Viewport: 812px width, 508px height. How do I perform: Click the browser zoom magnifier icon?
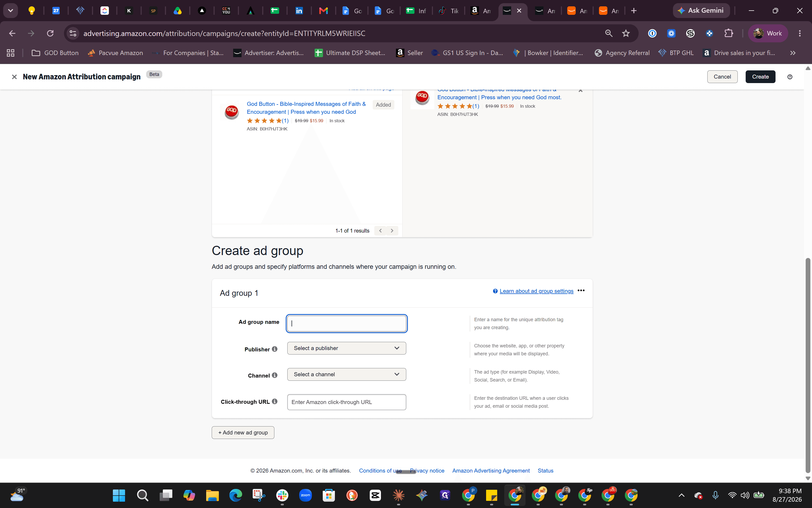pyautogui.click(x=609, y=33)
